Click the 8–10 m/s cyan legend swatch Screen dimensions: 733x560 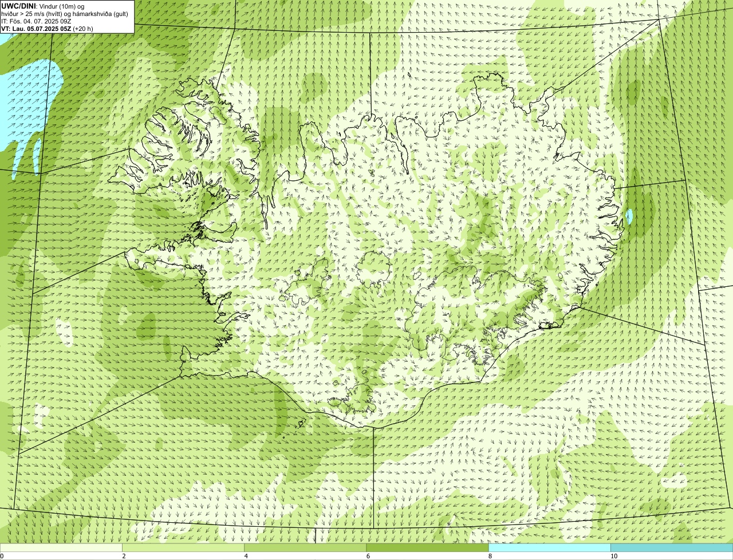coord(549,548)
